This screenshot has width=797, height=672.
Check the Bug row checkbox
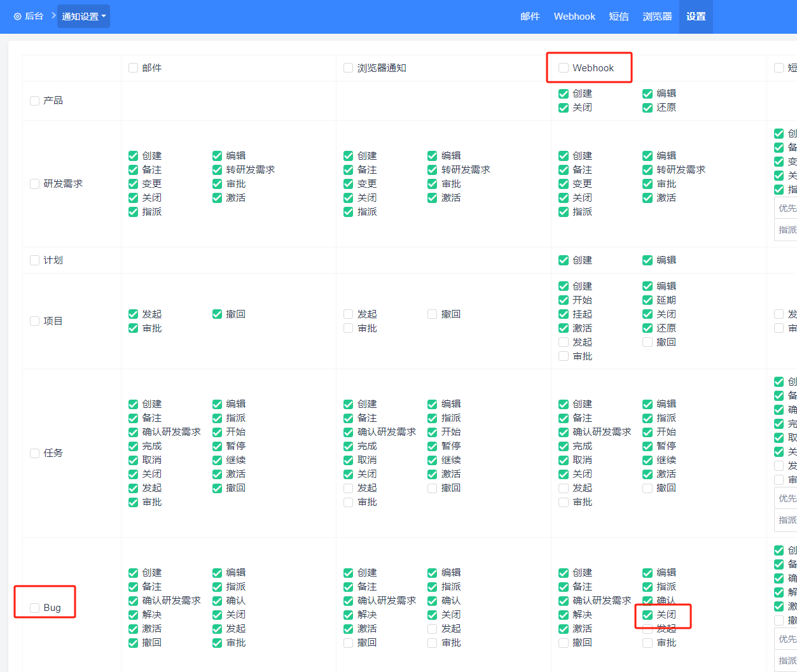pyautogui.click(x=35, y=608)
